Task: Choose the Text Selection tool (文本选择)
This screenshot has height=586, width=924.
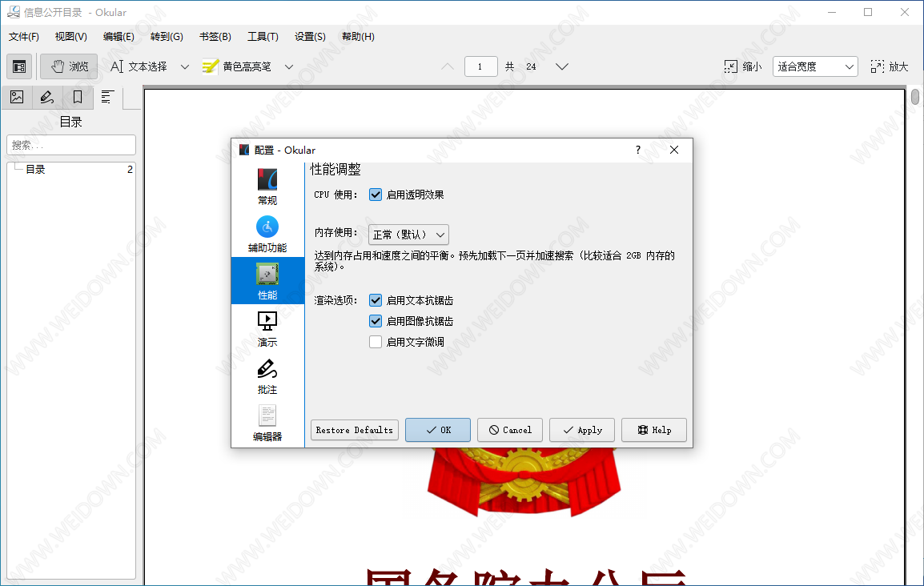Action: click(139, 66)
